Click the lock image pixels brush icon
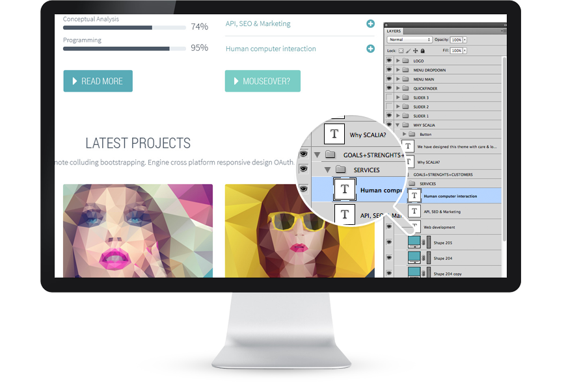This screenshot has height=392, width=566. click(409, 50)
